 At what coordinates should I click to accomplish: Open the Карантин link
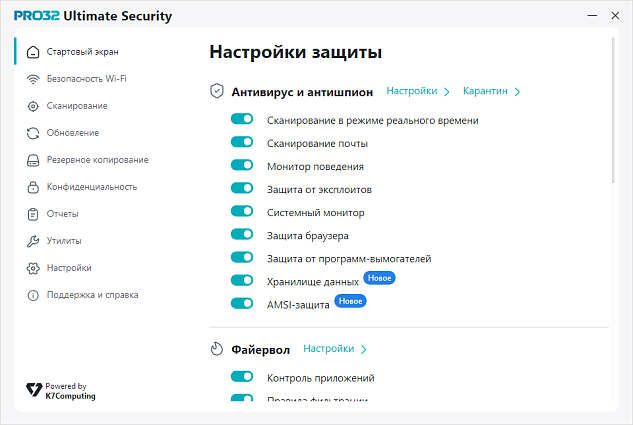click(x=485, y=91)
